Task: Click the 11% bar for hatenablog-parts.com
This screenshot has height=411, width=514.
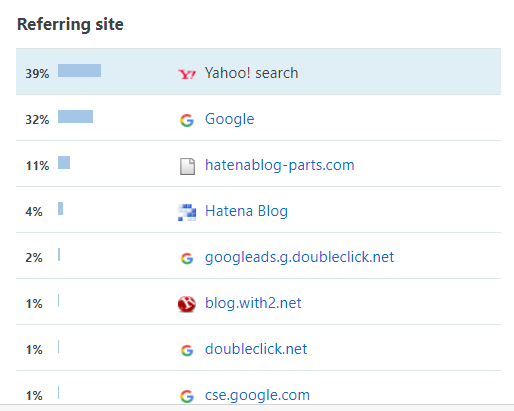Action: click(x=64, y=163)
